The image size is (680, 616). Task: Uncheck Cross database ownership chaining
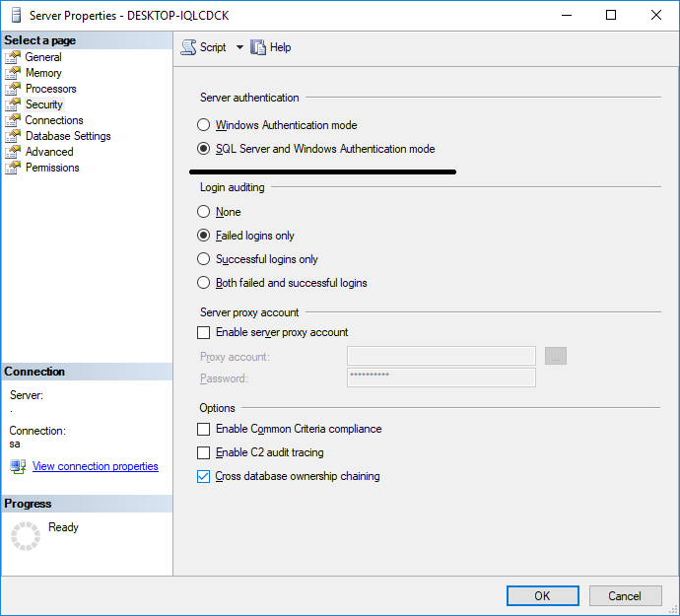[x=203, y=476]
